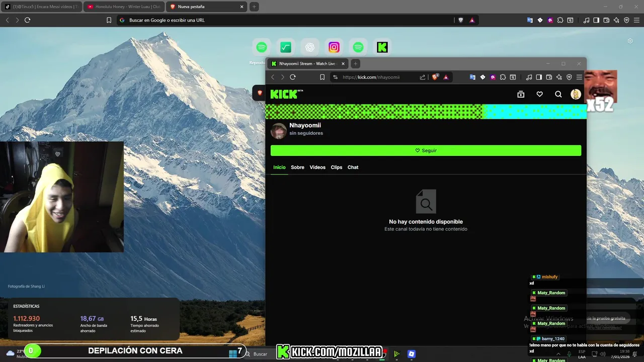This screenshot has height=362, width=644.
Task: Open the Kick browse categories icon
Action: pyautogui.click(x=521, y=94)
